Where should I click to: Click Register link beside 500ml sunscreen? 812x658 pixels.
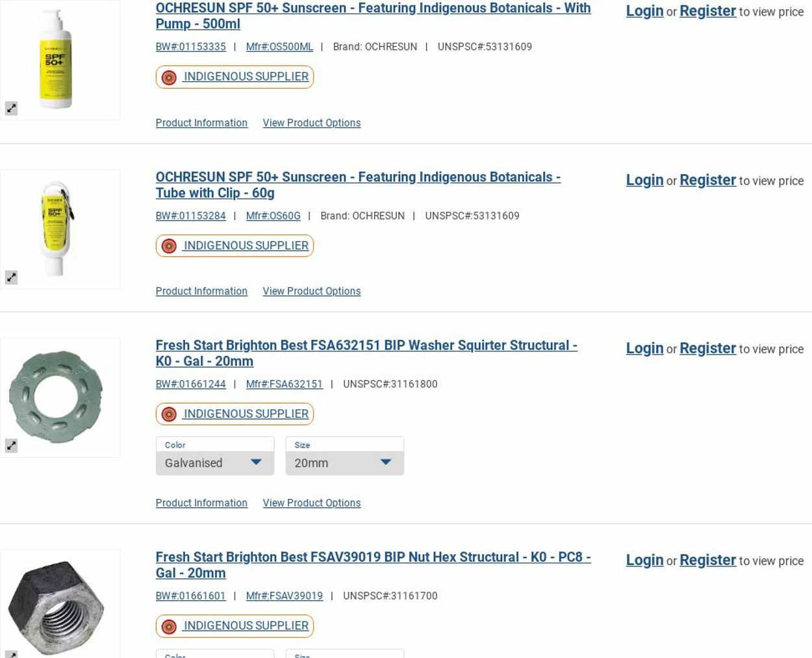tap(707, 11)
